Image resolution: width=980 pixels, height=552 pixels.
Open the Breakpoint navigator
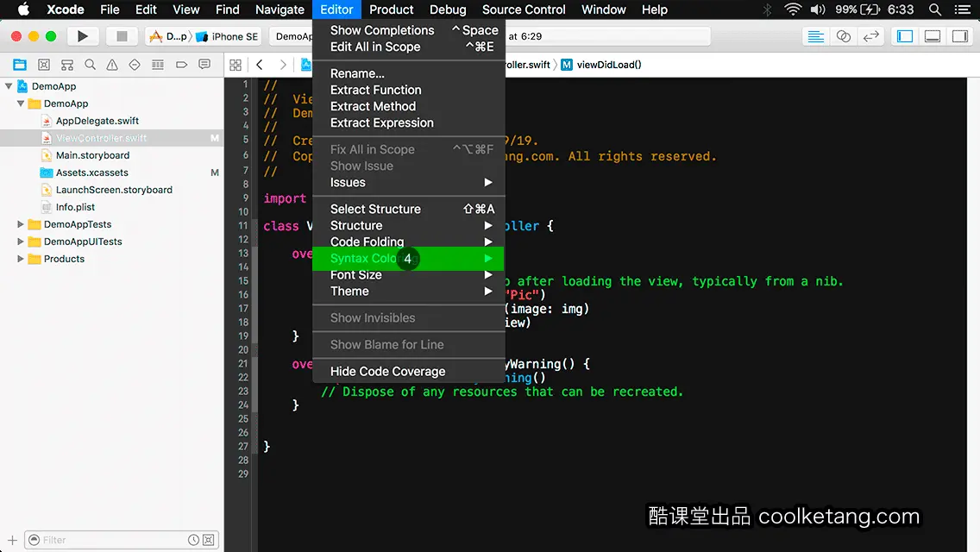181,65
